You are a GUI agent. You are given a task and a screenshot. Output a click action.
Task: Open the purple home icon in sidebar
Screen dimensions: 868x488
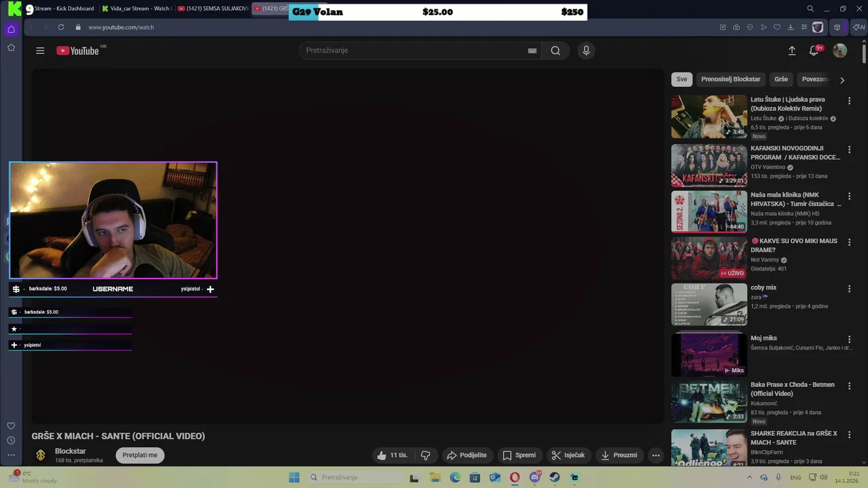(11, 29)
